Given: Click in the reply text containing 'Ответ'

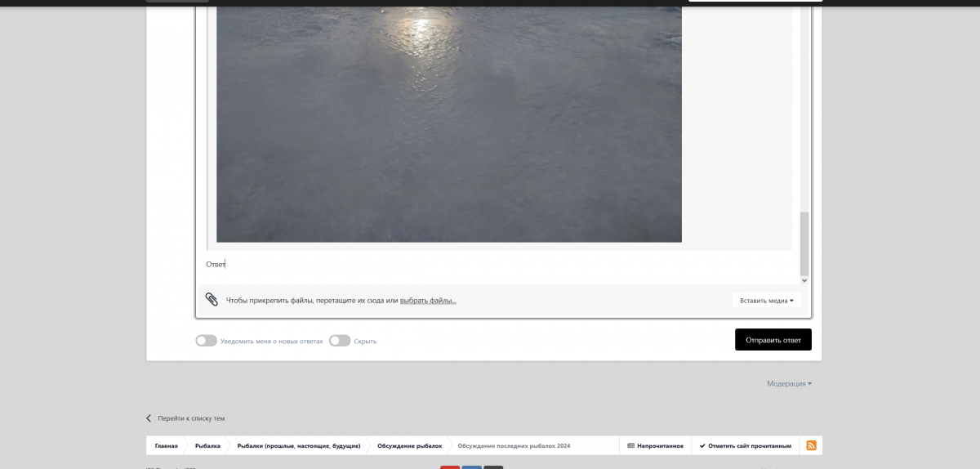Looking at the screenshot, I should point(216,265).
